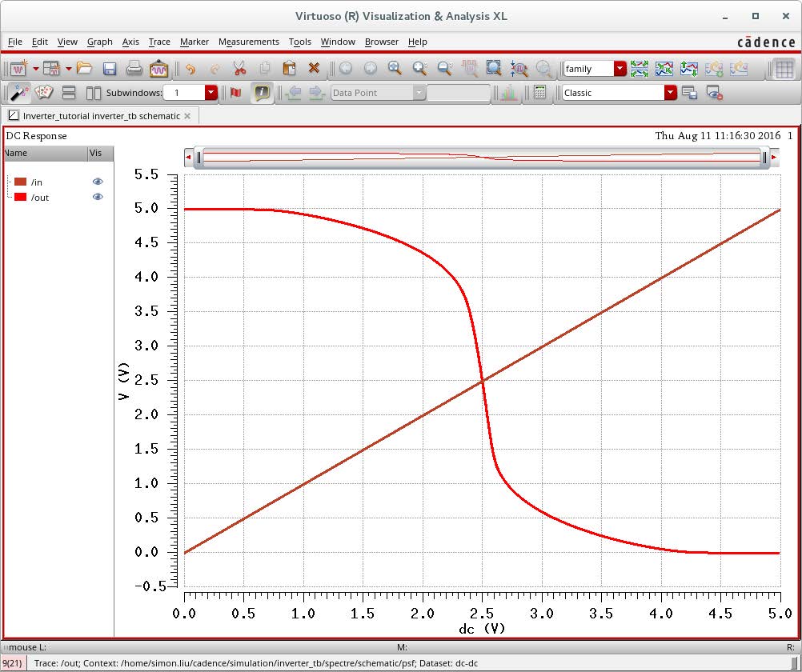Click the /in trace color swatch
This screenshot has width=802, height=672.
coord(20,182)
